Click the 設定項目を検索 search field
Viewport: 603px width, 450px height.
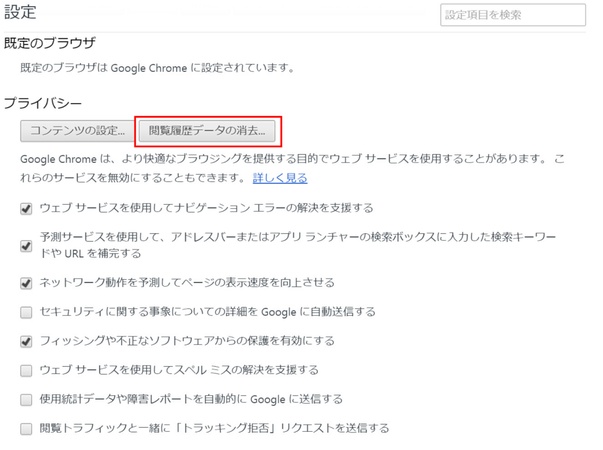[x=513, y=15]
